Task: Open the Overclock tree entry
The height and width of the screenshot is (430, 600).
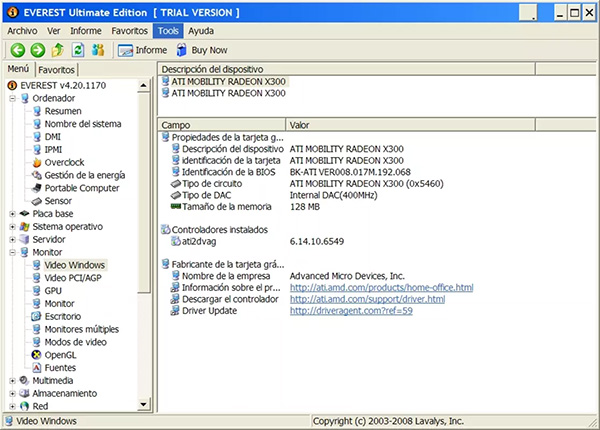Action: (66, 162)
